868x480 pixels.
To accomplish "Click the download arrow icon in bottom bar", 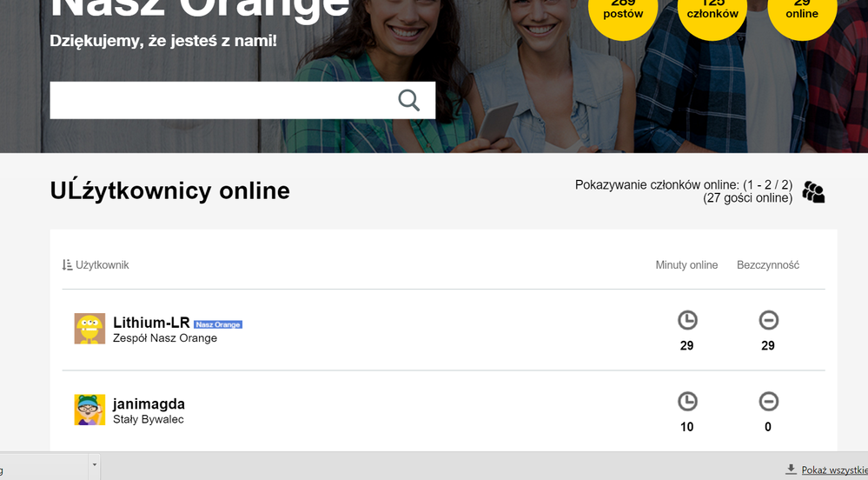I will [791, 470].
